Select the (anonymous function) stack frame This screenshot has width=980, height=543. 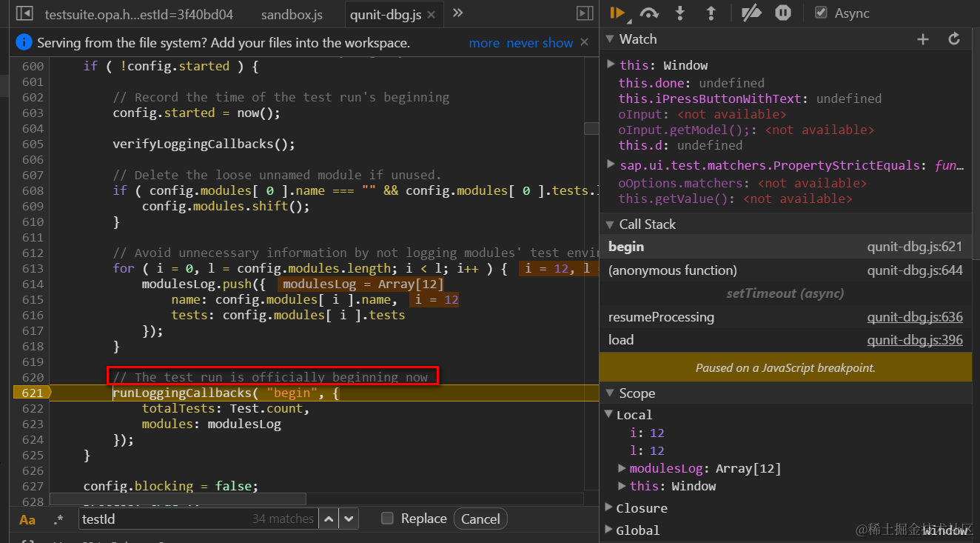pos(785,270)
